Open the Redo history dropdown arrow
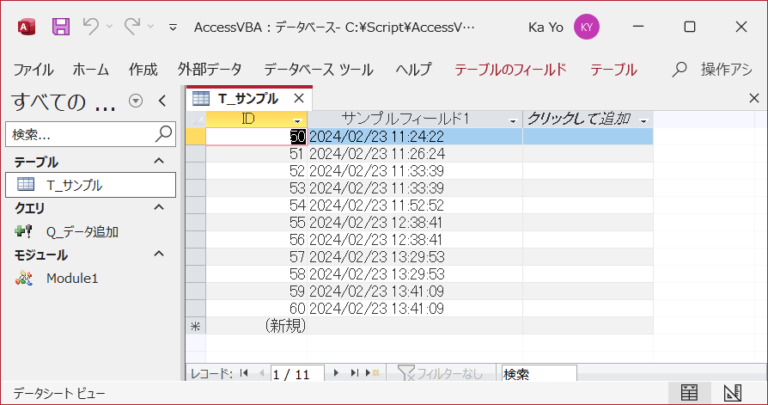Viewport: 768px width, 405px height. [x=151, y=27]
